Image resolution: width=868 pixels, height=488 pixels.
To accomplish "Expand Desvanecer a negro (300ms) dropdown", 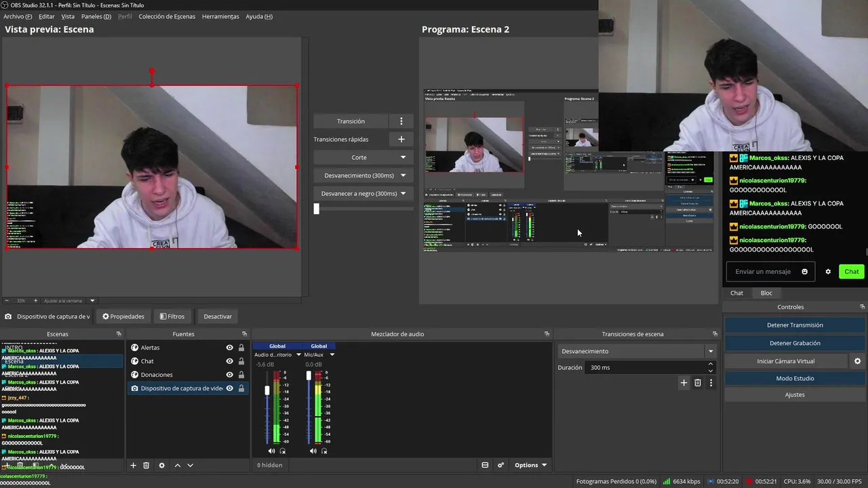I will tap(403, 194).
